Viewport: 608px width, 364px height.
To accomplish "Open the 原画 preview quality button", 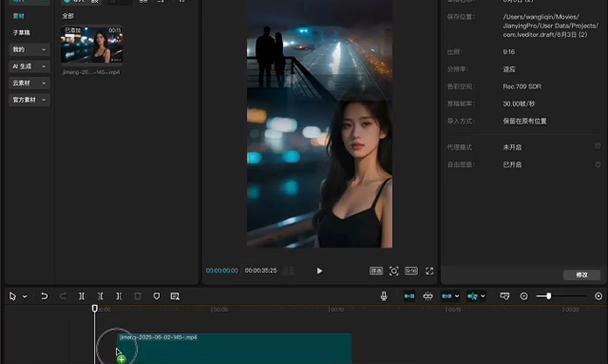I will (x=376, y=271).
